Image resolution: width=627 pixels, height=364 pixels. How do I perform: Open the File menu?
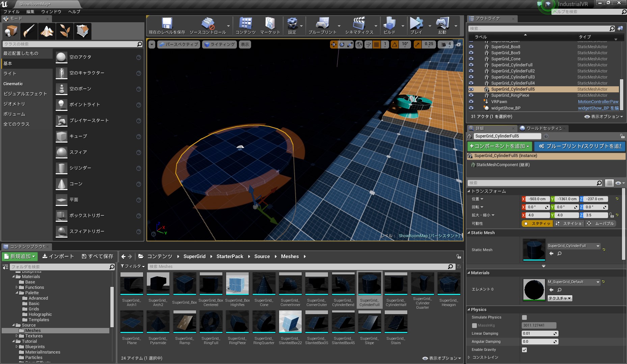(x=11, y=11)
